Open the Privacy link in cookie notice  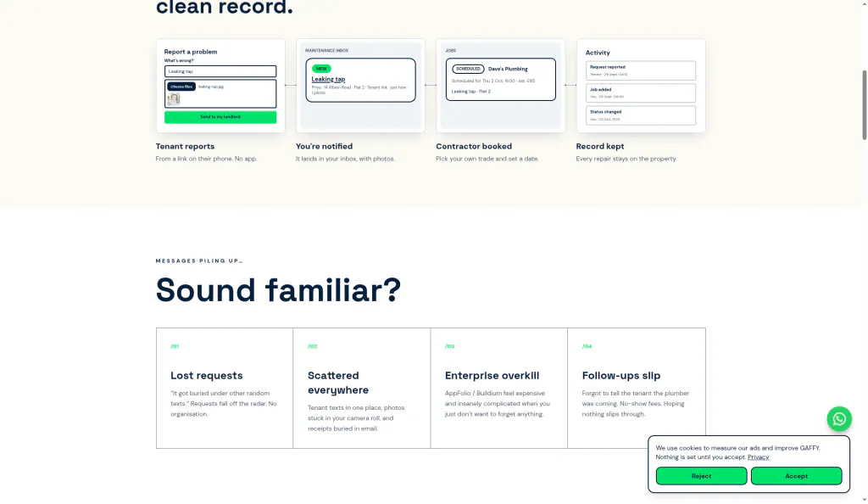tap(758, 457)
